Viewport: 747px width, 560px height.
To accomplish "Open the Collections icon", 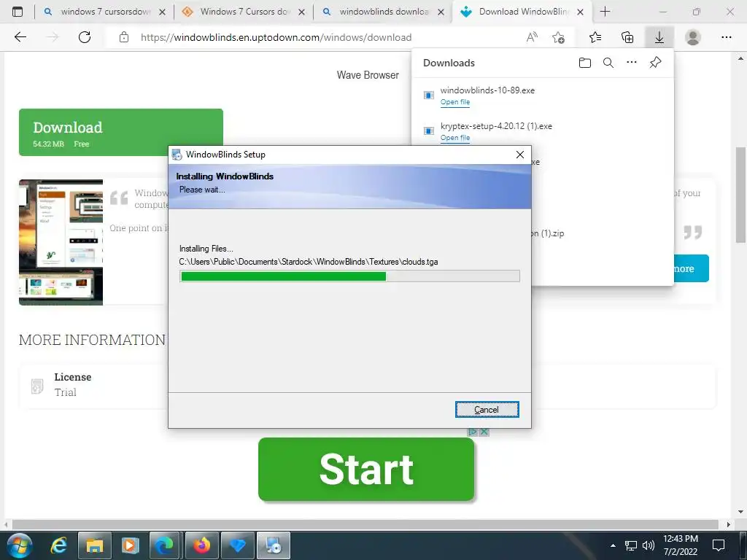I will tap(627, 37).
